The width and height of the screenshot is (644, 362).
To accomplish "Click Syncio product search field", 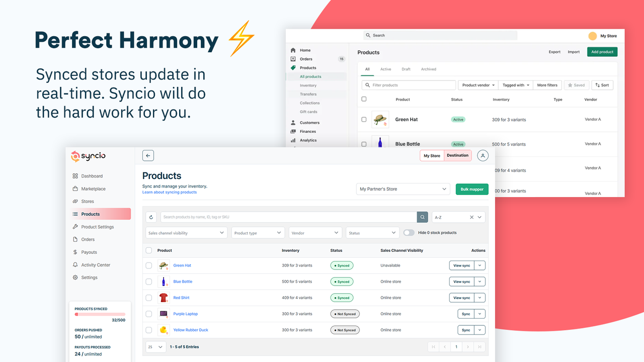I will click(288, 217).
